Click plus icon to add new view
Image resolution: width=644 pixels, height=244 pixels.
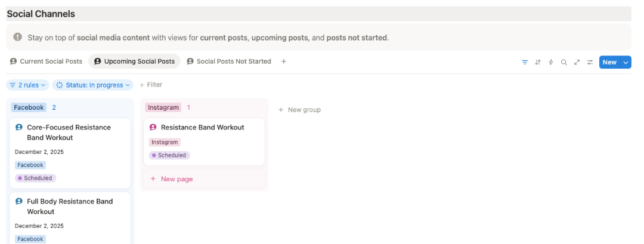(x=284, y=61)
